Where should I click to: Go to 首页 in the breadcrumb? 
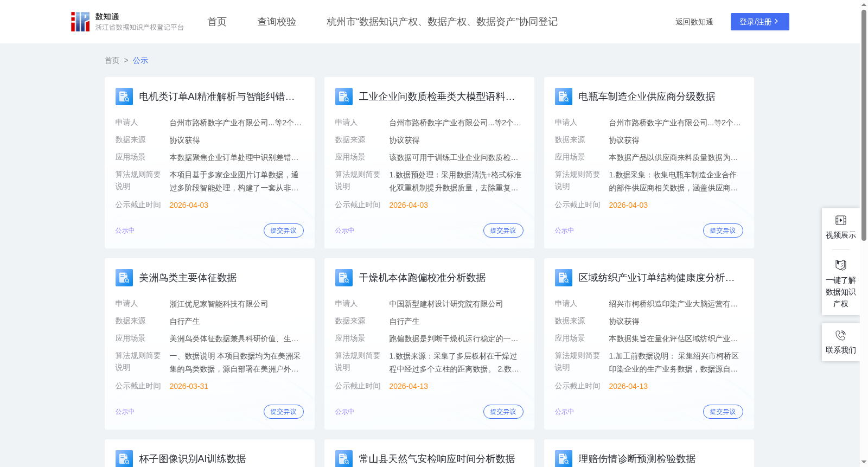tap(112, 60)
